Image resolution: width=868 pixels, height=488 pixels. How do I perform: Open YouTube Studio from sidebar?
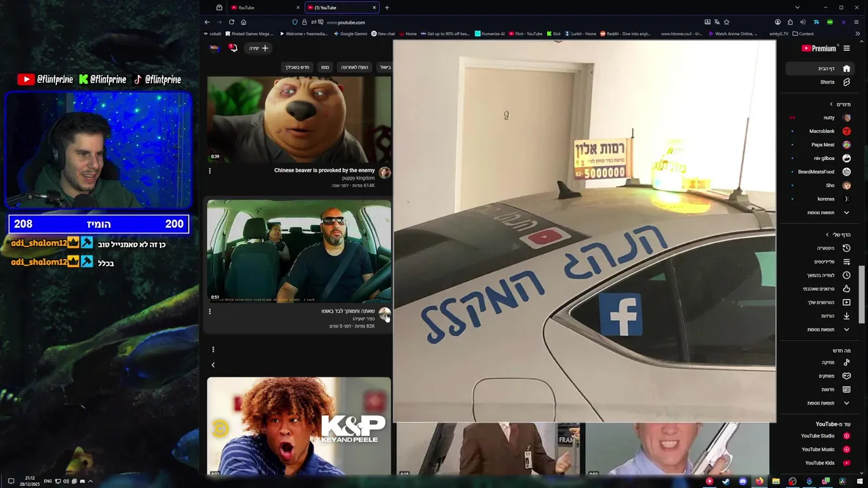(x=819, y=436)
